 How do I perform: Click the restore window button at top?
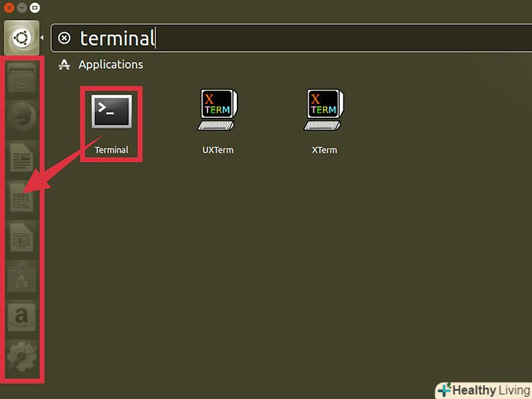[x=34, y=7]
